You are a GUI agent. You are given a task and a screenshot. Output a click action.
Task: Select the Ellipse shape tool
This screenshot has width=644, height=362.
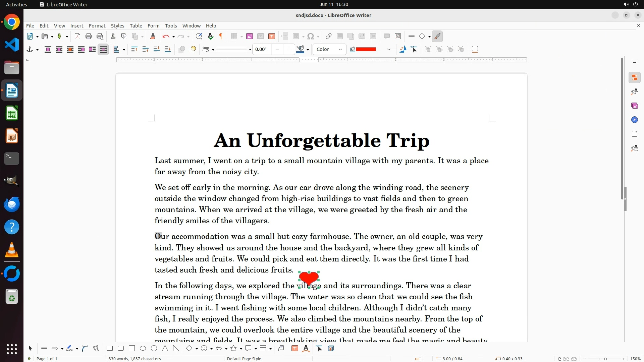tap(143, 349)
